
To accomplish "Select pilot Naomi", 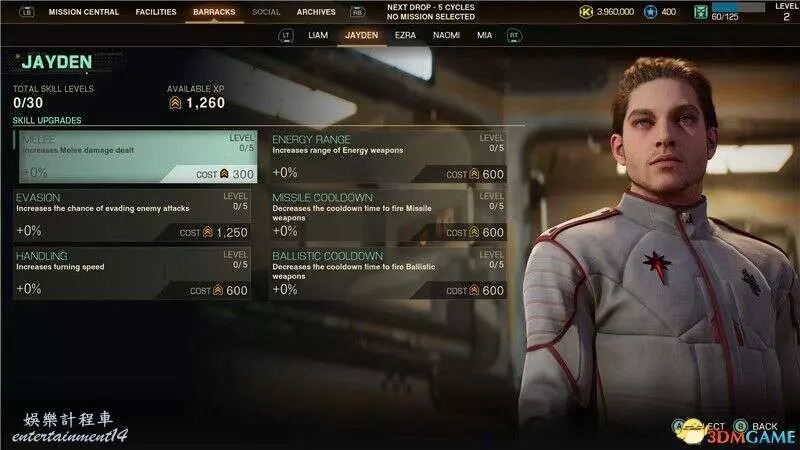I will (x=446, y=35).
